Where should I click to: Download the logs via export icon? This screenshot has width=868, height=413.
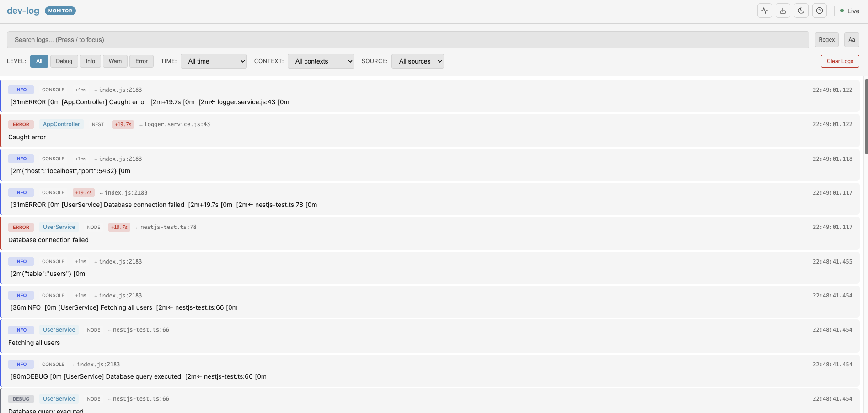tap(782, 10)
